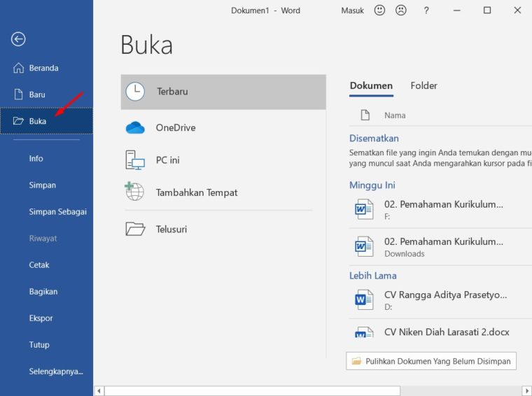Click the frowning feedback face icon
The width and height of the screenshot is (532, 396).
[400, 10]
